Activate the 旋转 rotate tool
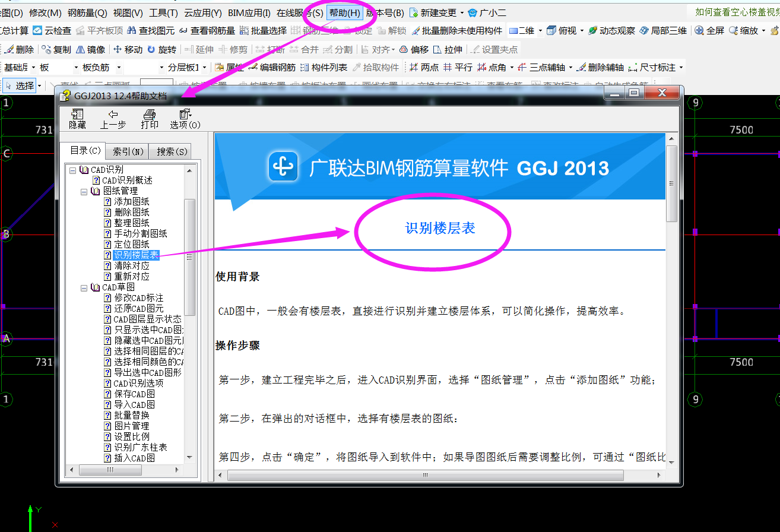 click(161, 50)
